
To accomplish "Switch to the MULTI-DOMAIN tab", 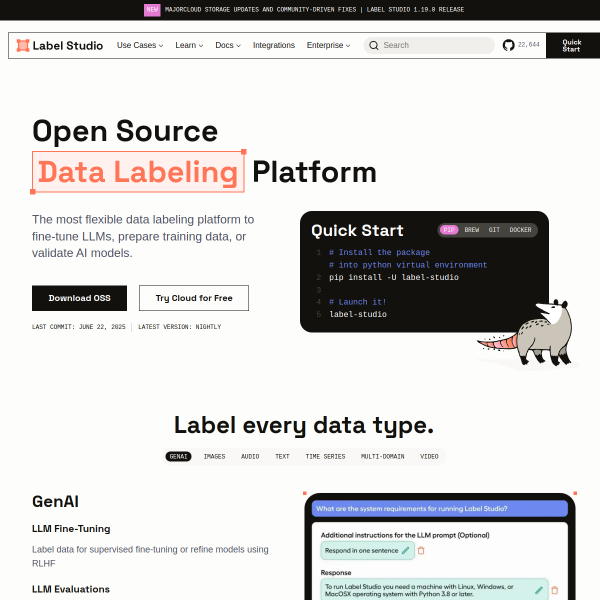I will click(382, 457).
